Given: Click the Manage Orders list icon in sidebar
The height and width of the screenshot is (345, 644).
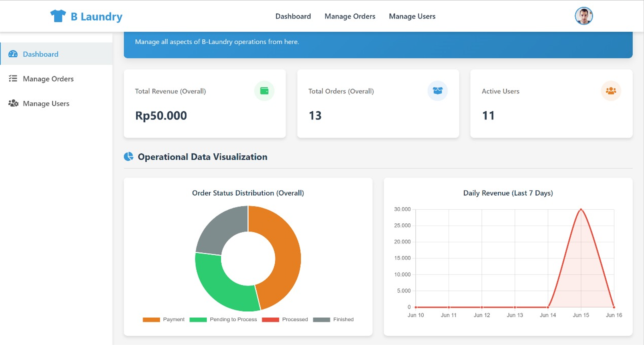Looking at the screenshot, I should point(13,79).
